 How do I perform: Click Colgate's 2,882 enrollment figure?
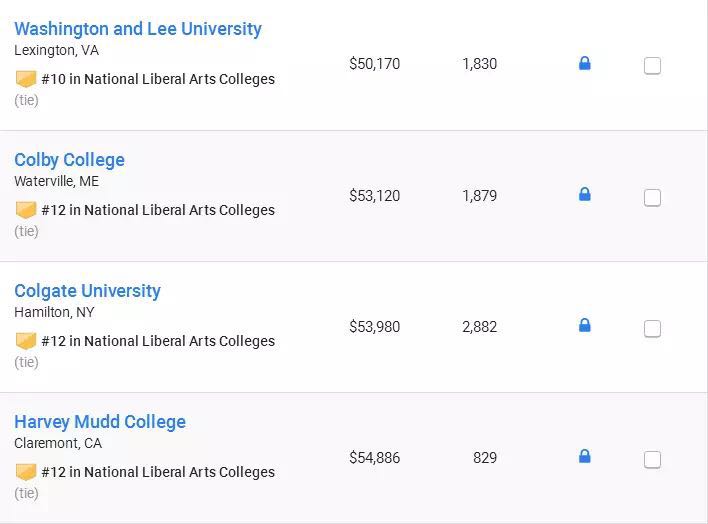tap(479, 327)
